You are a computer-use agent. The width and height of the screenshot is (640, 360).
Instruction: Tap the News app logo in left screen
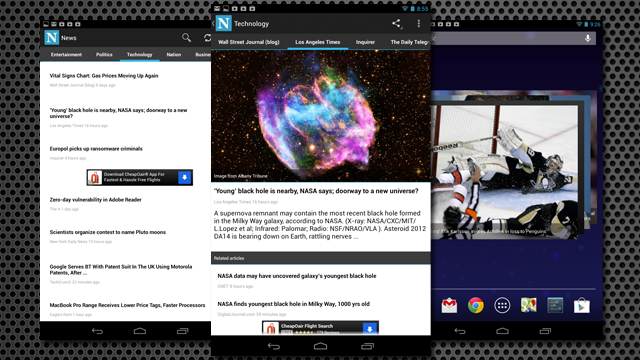(x=51, y=38)
